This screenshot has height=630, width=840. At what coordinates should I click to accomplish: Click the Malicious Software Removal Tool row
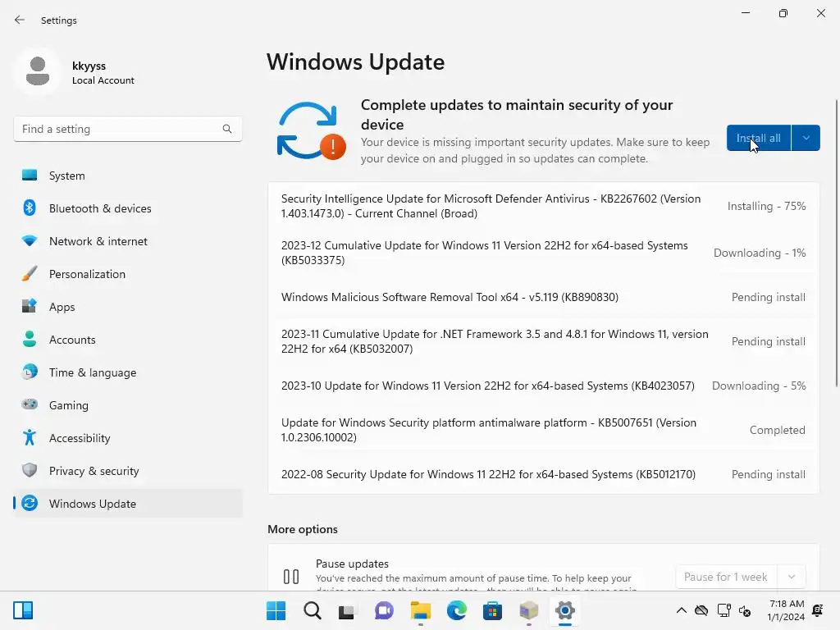tap(543, 297)
